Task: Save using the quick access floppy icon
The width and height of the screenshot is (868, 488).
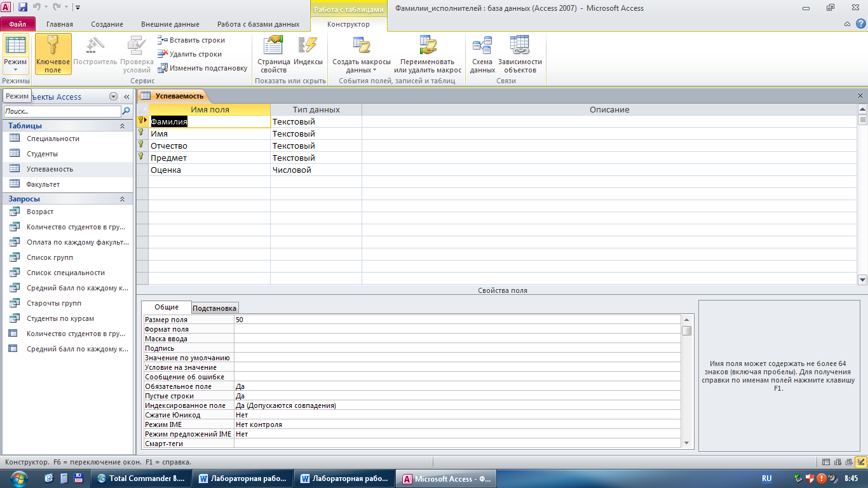Action: pyautogui.click(x=23, y=8)
